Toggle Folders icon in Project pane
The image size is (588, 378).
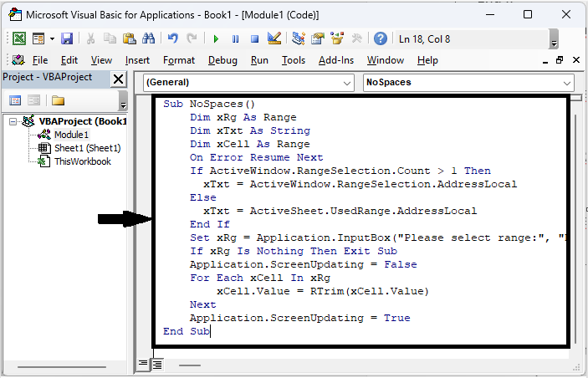58,100
